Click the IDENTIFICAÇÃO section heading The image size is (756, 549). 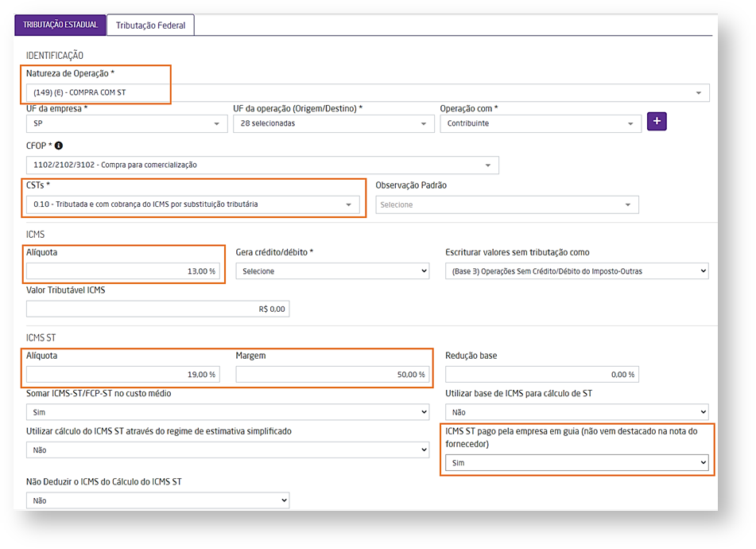tap(55, 56)
